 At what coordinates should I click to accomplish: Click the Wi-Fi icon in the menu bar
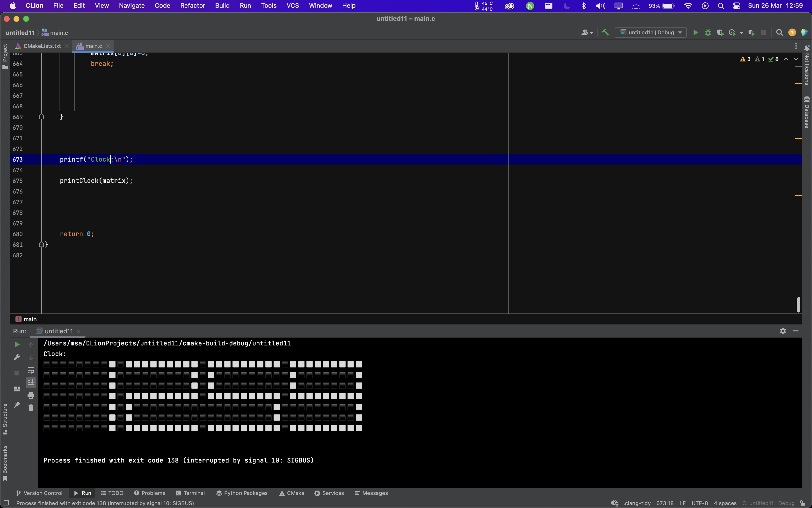pyautogui.click(x=688, y=6)
